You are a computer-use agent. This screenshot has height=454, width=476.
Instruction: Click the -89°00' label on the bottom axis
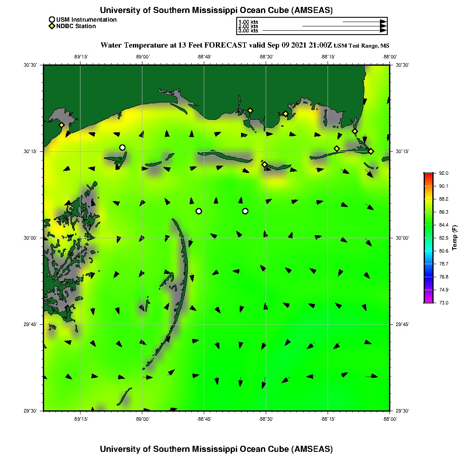click(143, 419)
